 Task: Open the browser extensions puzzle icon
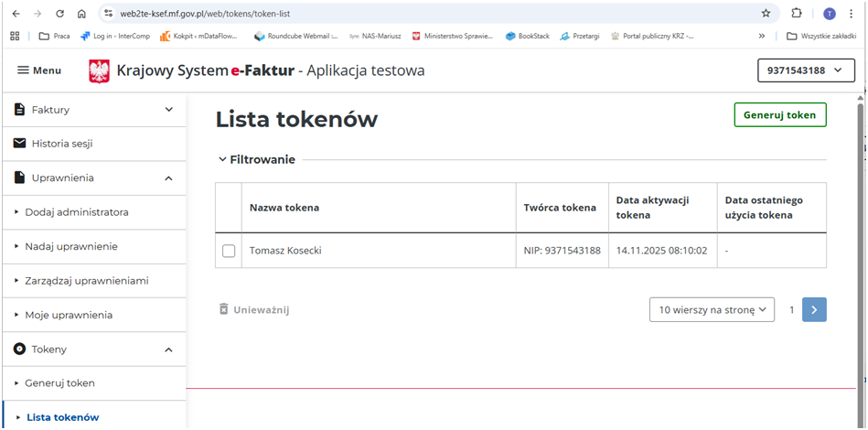coord(797,14)
